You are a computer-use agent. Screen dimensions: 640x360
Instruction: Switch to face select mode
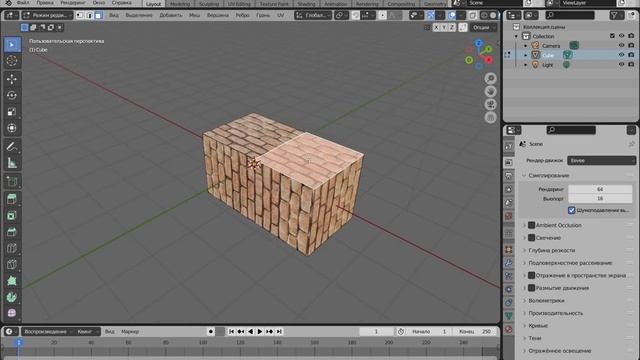point(99,16)
